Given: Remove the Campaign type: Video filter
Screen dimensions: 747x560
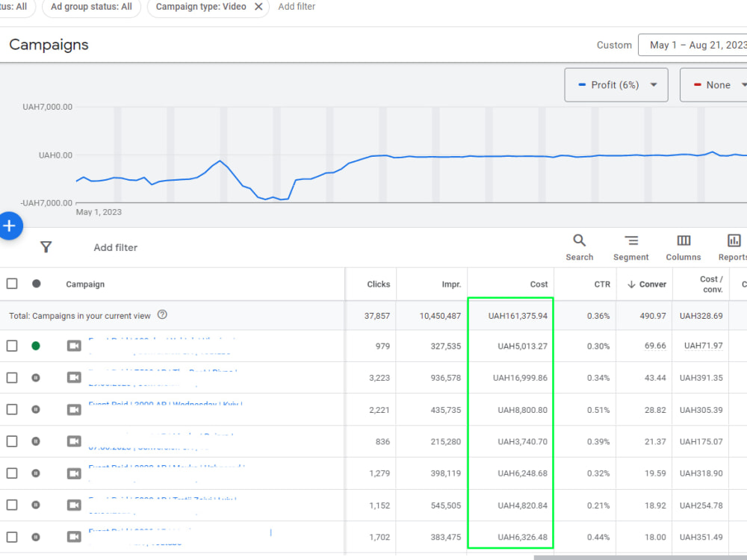Looking at the screenshot, I should (258, 7).
